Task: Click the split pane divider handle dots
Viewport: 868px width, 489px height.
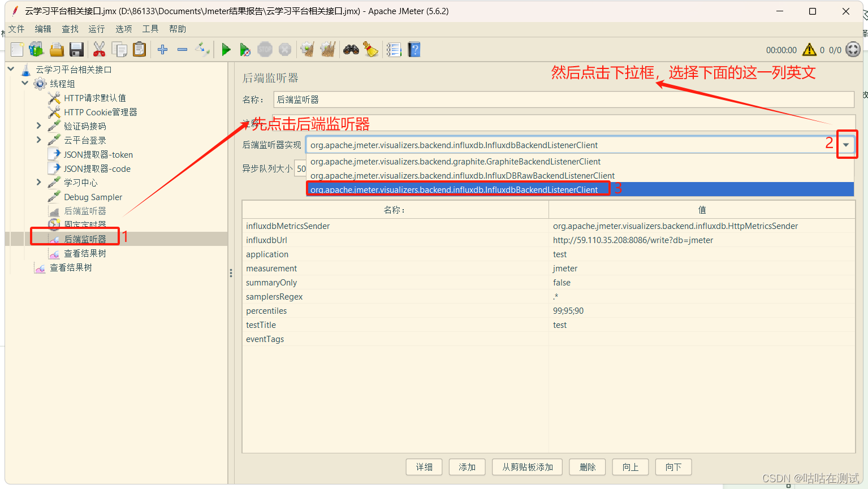Action: click(x=231, y=273)
